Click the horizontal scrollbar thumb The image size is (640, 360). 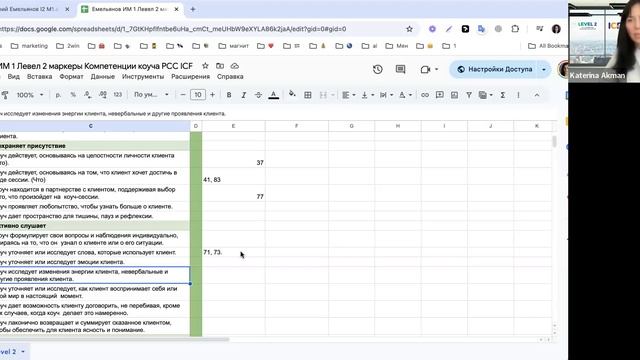click(114, 339)
